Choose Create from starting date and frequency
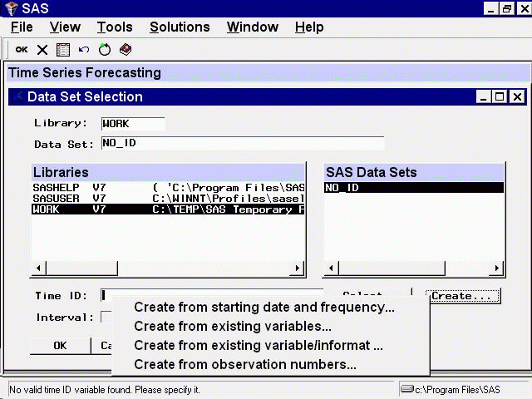 (x=264, y=308)
